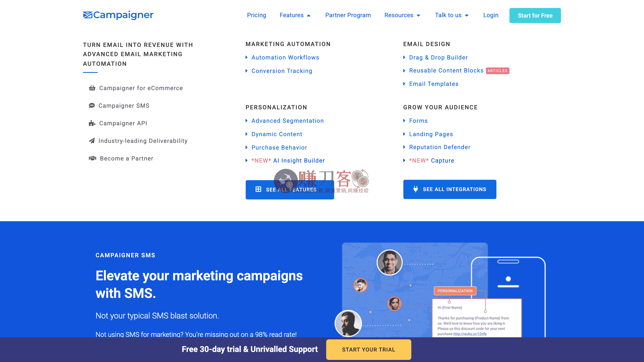Click the grid icon on See All Features
Screen dimensions: 644x362
258,189
